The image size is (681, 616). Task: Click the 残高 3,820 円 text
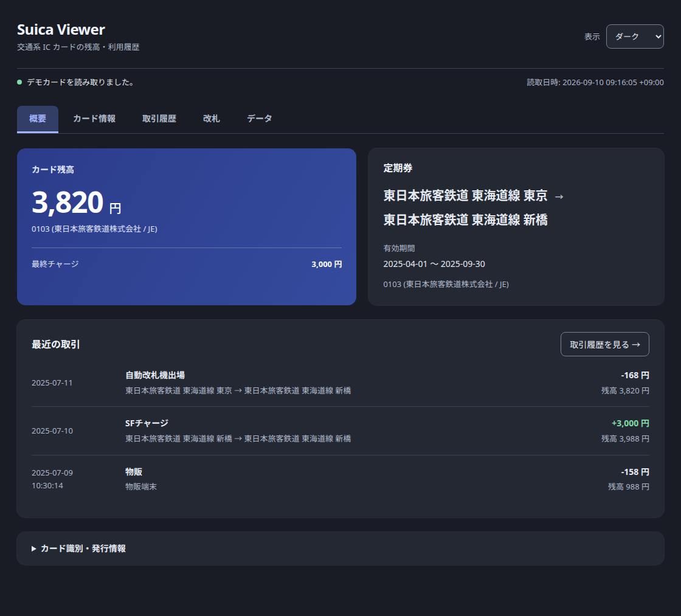[x=625, y=390]
